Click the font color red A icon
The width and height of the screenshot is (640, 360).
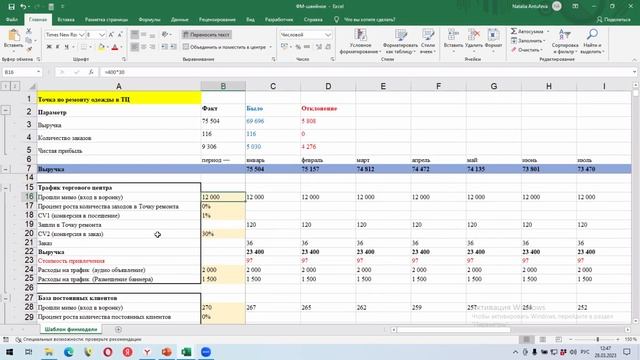(115, 47)
